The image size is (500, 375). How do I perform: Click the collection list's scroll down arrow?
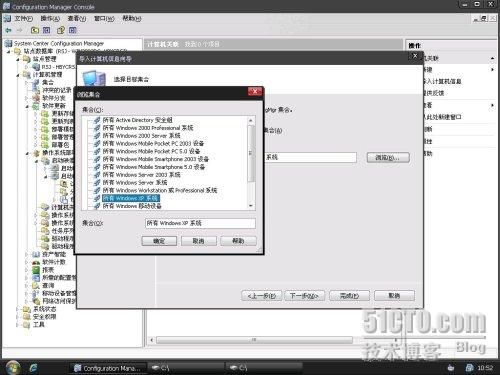[x=251, y=206]
